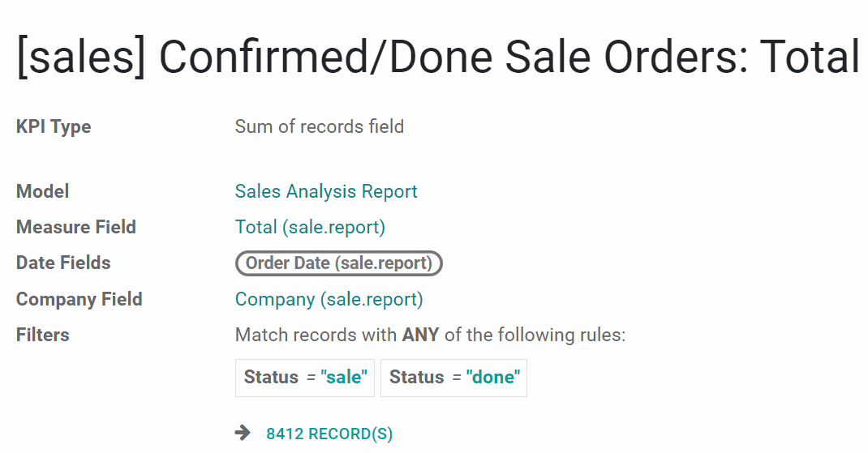The height and width of the screenshot is (453, 868).
Task: Select the Order Date (sale.report) tag
Action: 339,263
